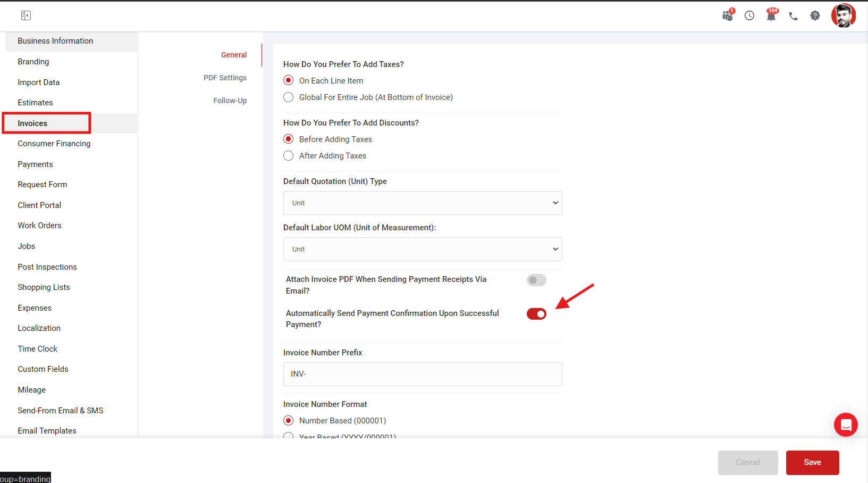Image resolution: width=868 pixels, height=483 pixels.
Task: Open the user profile avatar menu
Action: point(844,16)
